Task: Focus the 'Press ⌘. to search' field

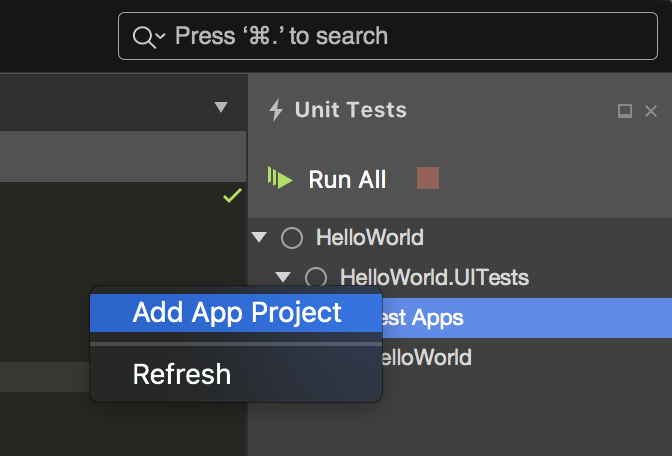Action: point(388,36)
